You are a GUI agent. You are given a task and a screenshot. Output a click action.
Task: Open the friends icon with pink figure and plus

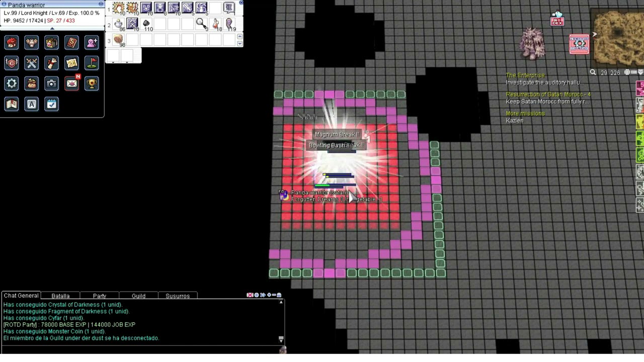92,43
